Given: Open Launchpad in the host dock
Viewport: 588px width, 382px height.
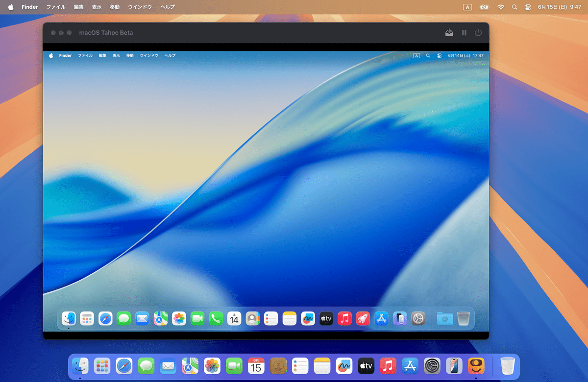Looking at the screenshot, I should pyautogui.click(x=102, y=365).
